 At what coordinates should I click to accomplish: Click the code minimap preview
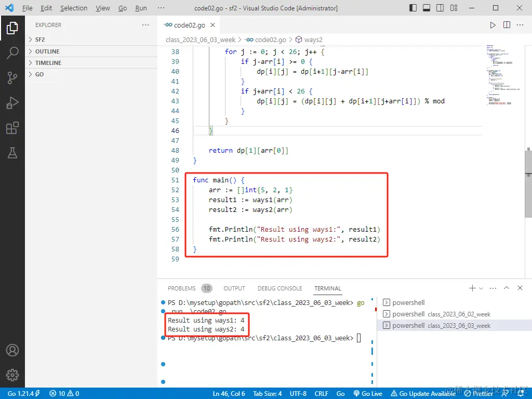(503, 75)
